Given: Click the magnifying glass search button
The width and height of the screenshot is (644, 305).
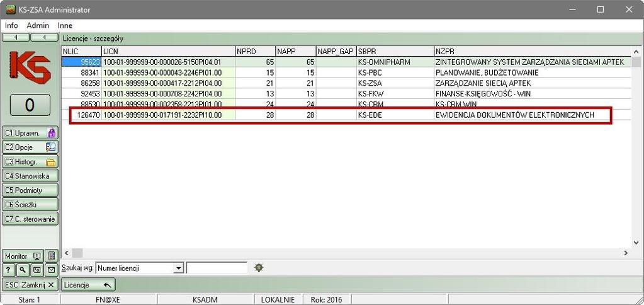Looking at the screenshot, I should click(x=23, y=270).
